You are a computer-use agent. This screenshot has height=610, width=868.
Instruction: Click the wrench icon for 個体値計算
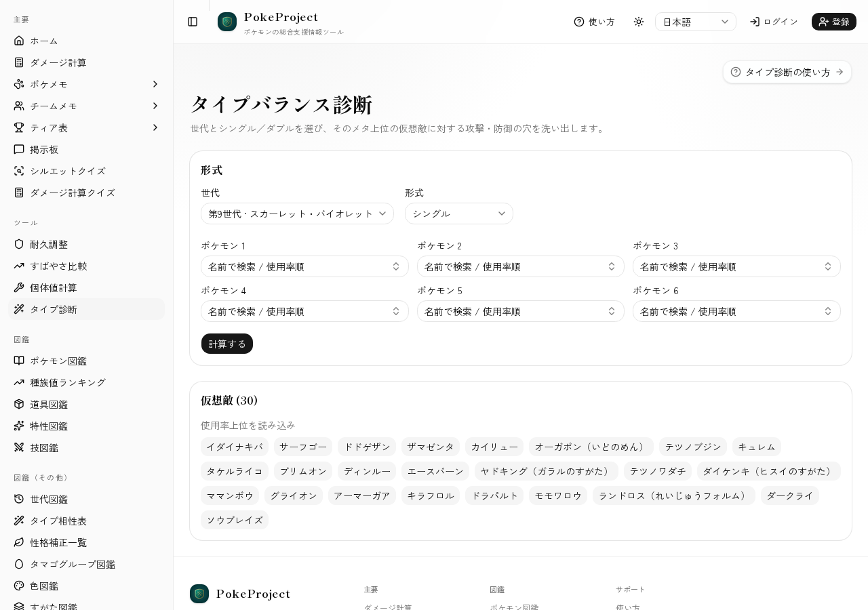click(x=19, y=287)
